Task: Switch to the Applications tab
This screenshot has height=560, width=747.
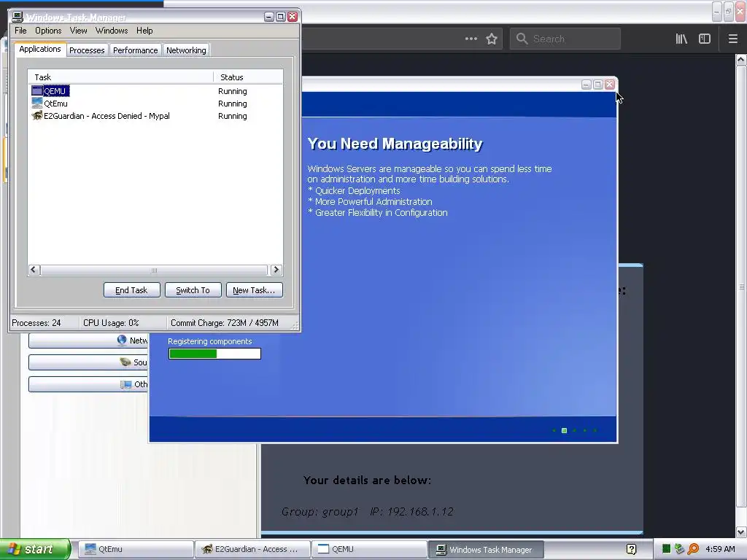Action: (x=40, y=49)
